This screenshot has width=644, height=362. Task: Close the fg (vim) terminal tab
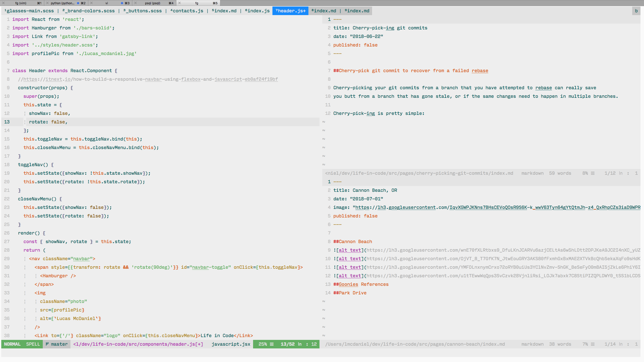(3, 3)
